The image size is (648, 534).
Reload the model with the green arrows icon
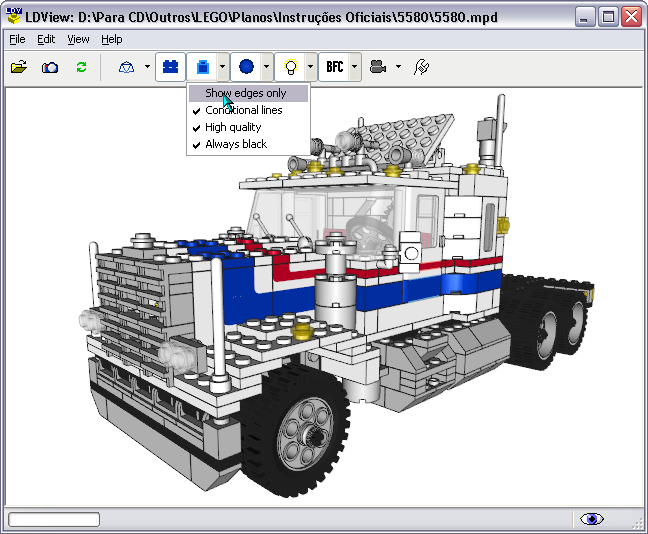[81, 67]
